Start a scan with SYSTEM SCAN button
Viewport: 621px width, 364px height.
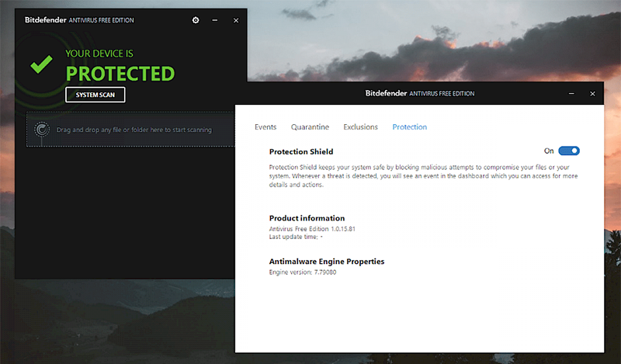(x=95, y=95)
